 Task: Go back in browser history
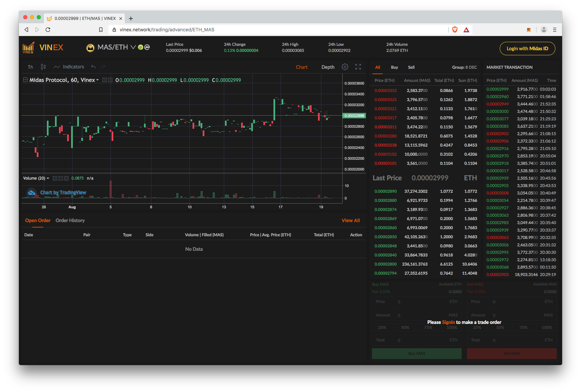[x=26, y=30]
